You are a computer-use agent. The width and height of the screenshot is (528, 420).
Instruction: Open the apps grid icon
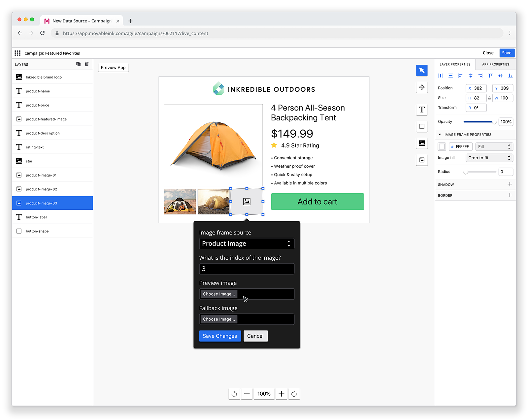point(17,53)
